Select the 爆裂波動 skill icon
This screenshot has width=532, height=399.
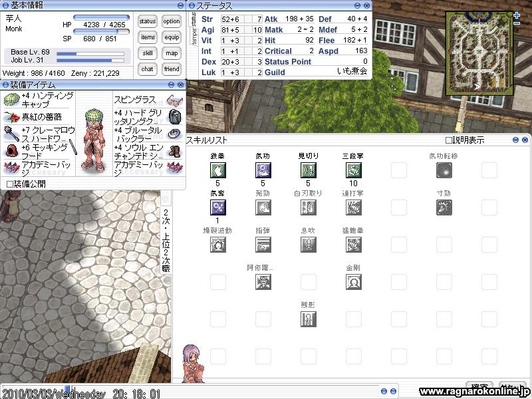coord(218,245)
